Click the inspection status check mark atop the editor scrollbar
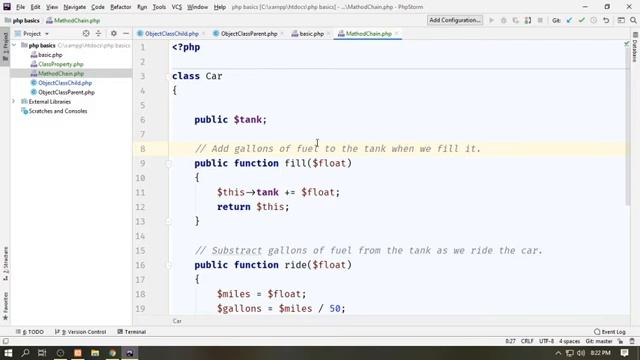The height and width of the screenshot is (360, 640). tap(627, 43)
